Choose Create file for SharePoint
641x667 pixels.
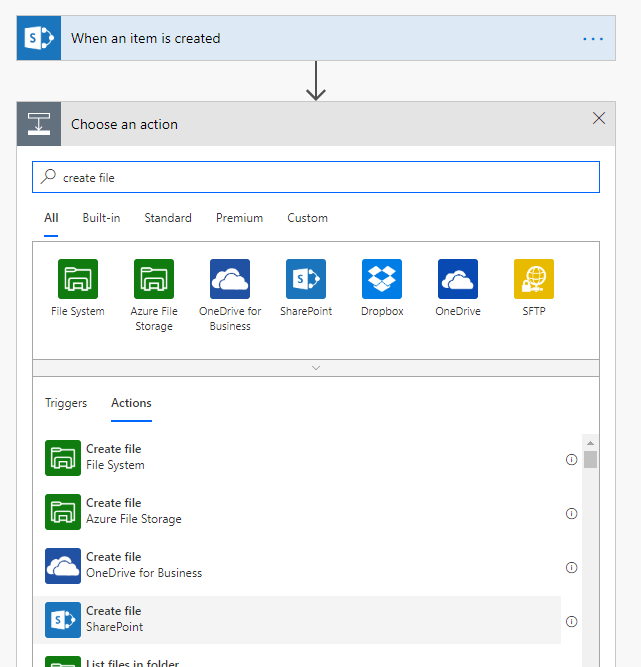pos(298,620)
